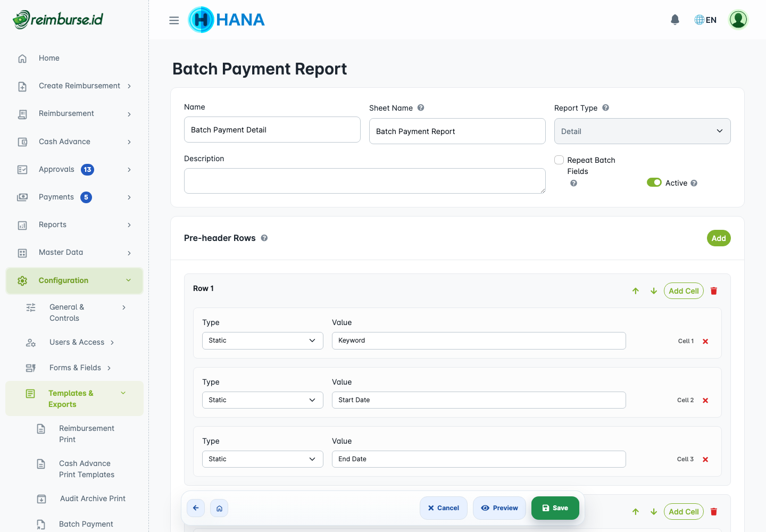This screenshot has width=766, height=532.
Task: Toggle the hamburger sidebar menu
Action: point(174,20)
